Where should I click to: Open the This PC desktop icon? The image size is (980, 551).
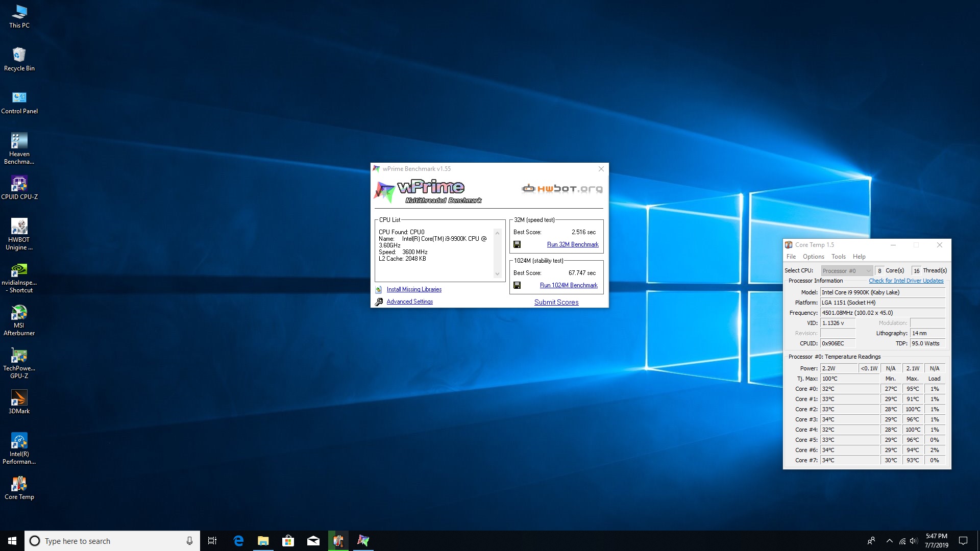(19, 16)
